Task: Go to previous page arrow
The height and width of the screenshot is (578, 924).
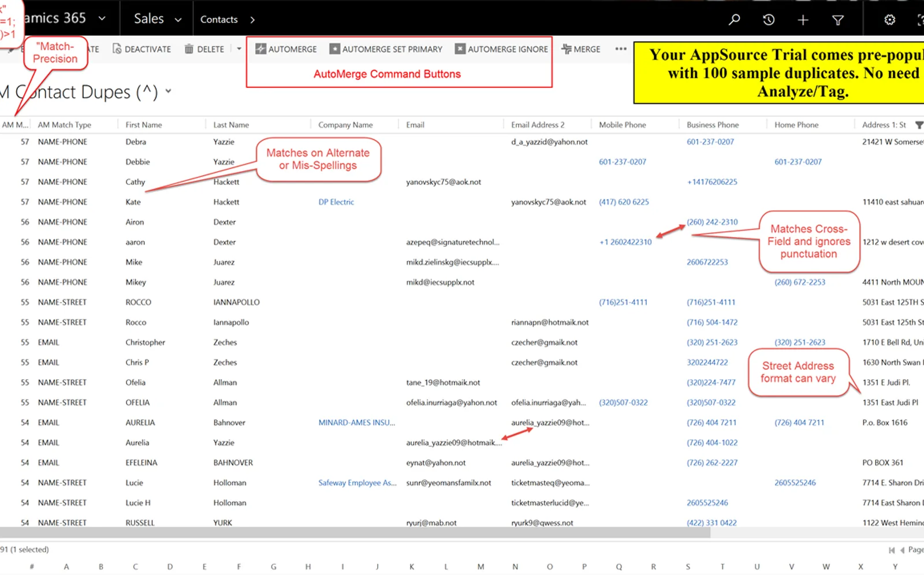Action: tap(902, 550)
